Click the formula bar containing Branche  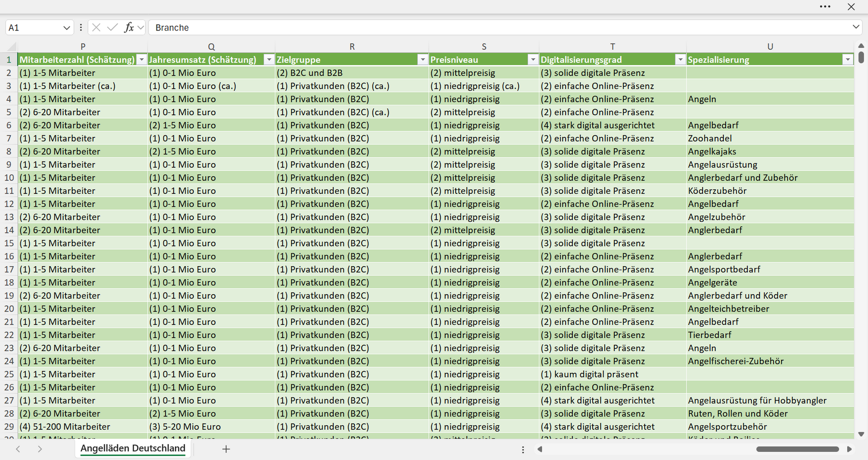point(499,27)
